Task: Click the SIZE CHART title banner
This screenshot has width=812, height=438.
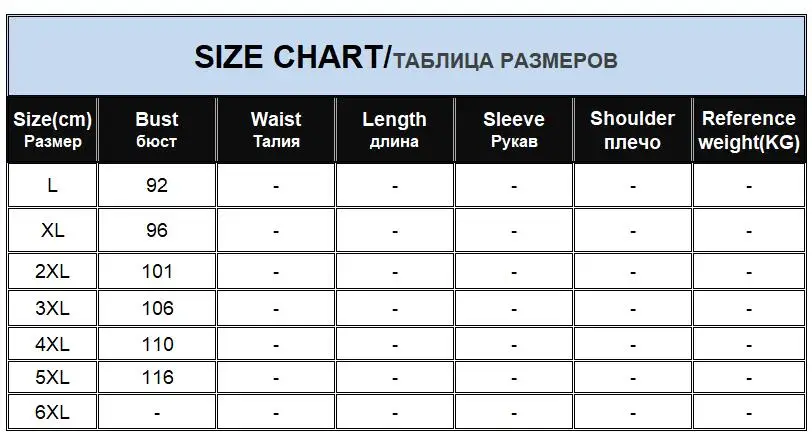Action: (406, 56)
